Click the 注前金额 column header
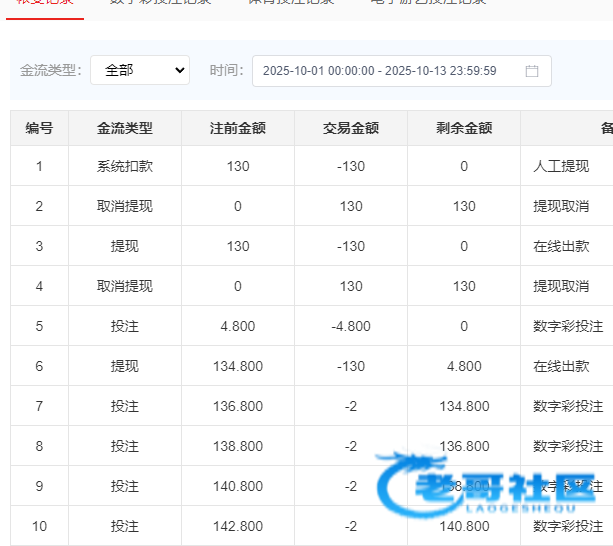The height and width of the screenshot is (546, 613). 238,128
